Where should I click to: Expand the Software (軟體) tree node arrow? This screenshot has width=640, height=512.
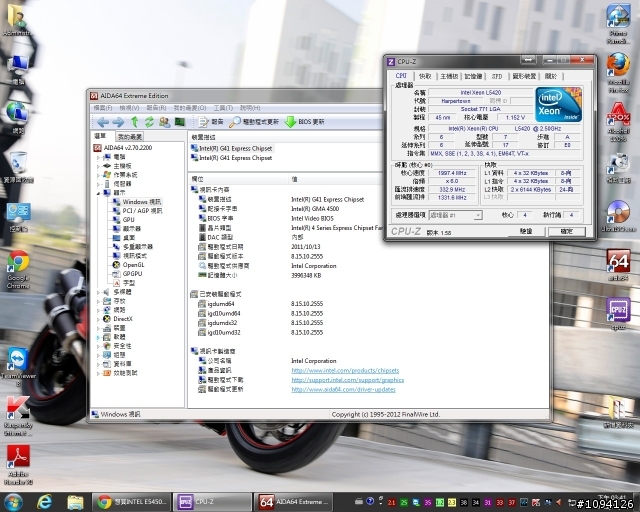point(98,337)
